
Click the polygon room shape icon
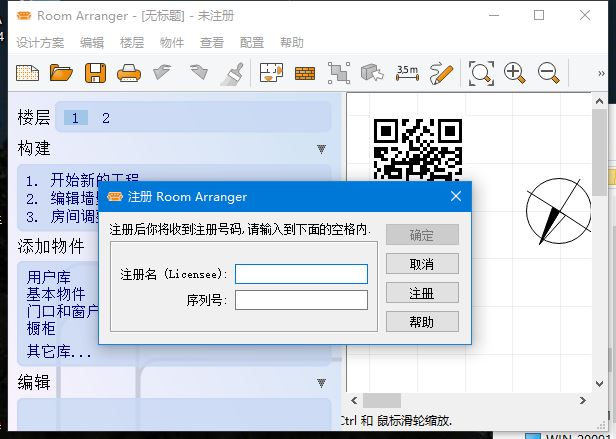pyautogui.click(x=339, y=73)
